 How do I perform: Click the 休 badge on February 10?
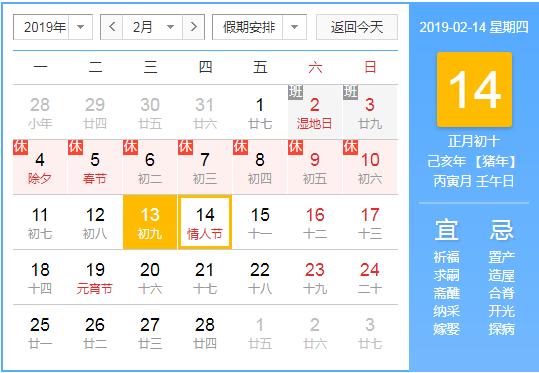[350, 147]
